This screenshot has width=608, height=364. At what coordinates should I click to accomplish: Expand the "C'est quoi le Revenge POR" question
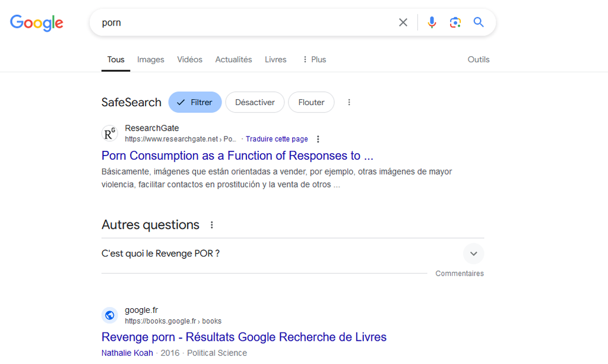[x=473, y=254]
